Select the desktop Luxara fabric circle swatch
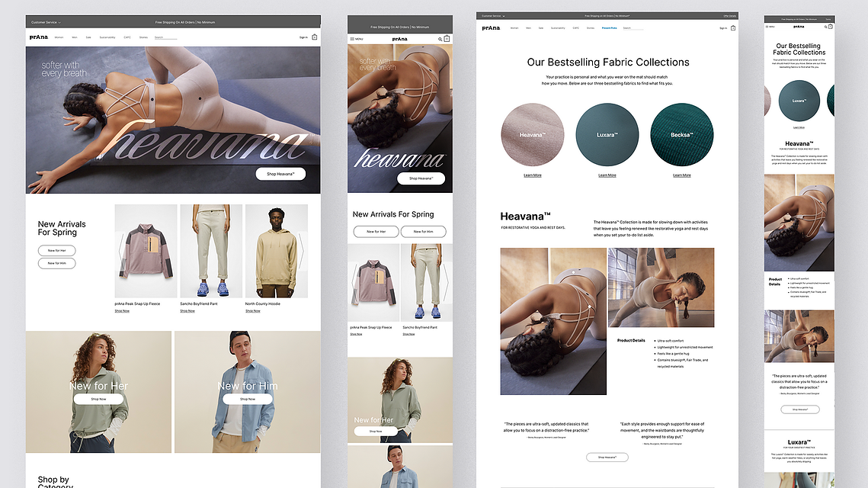Image resolution: width=868 pixels, height=488 pixels. pyautogui.click(x=607, y=135)
